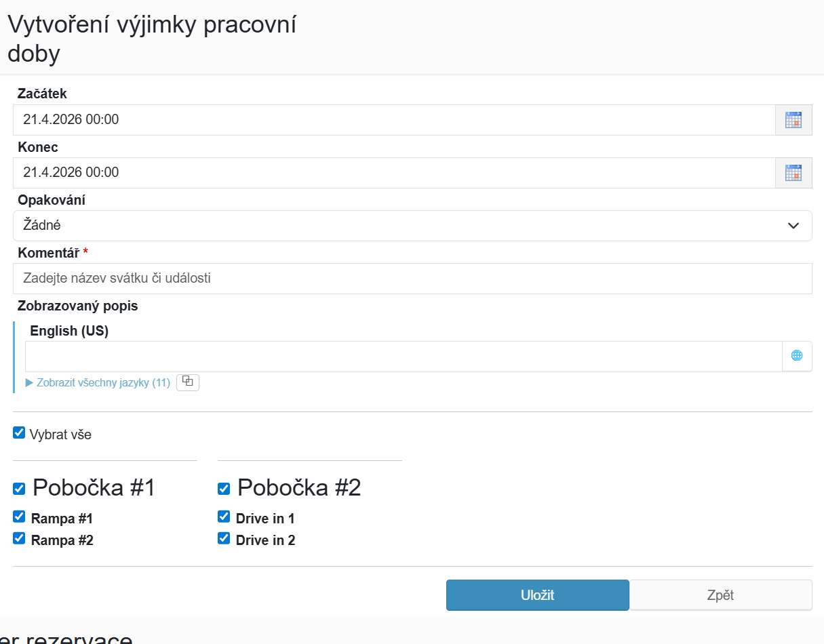The height and width of the screenshot is (644, 824).
Task: Toggle the Rampa #2 checkbox
Action: [19, 538]
